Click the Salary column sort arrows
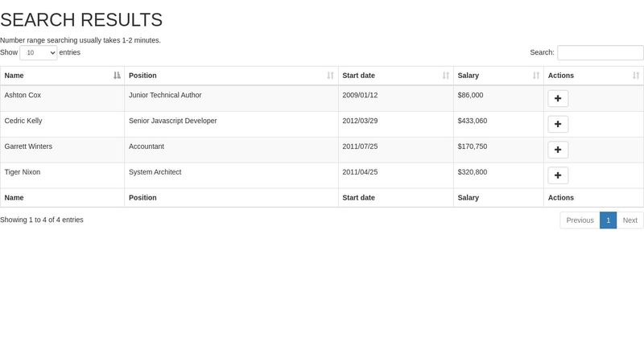The image size is (644, 362). tap(536, 76)
